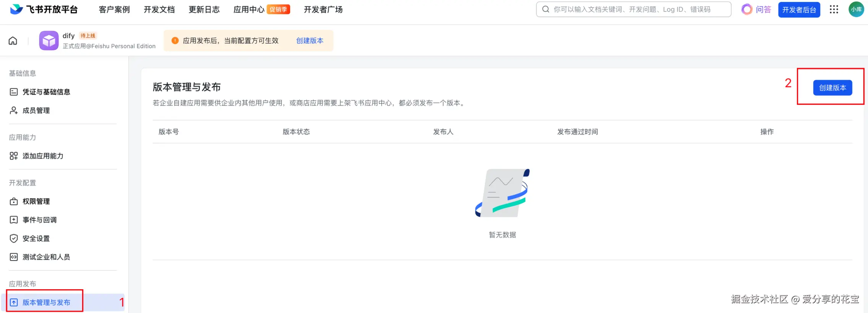Click the 发布人 column header
The height and width of the screenshot is (313, 868).
(443, 132)
